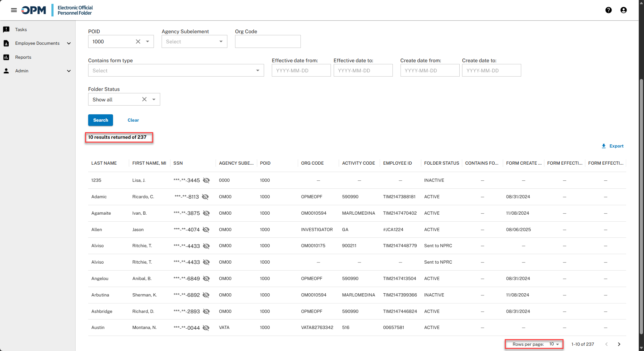This screenshot has width=644, height=351.
Task: Reveal SSN for Arbutina Sherman
Action: [x=206, y=295]
